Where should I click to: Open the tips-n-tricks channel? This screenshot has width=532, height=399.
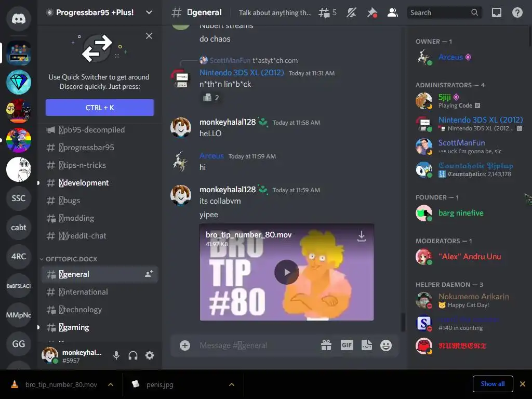click(x=99, y=165)
